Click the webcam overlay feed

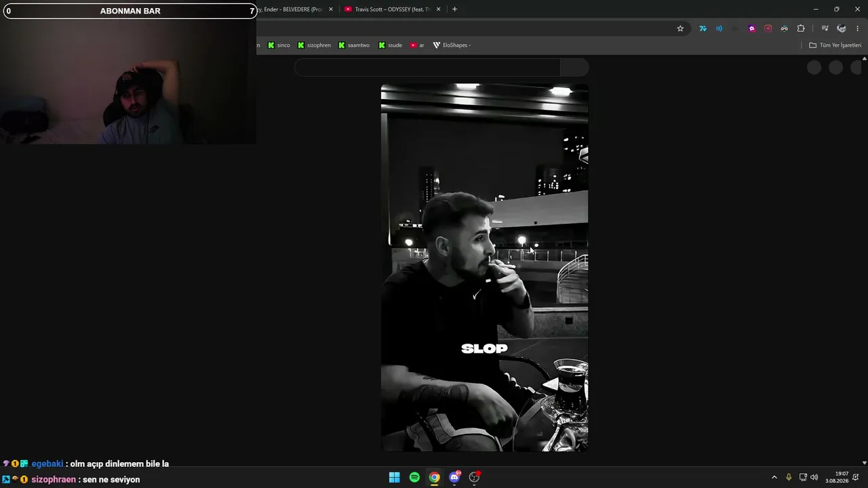tap(128, 81)
